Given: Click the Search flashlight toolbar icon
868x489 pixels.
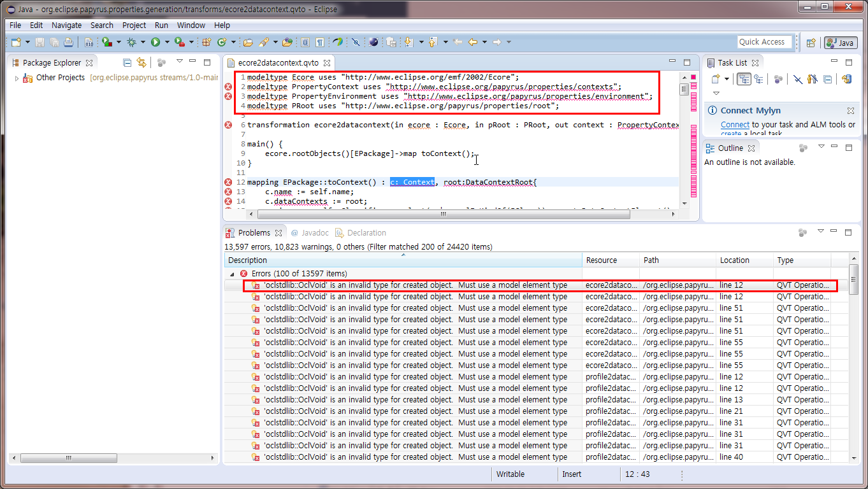Looking at the screenshot, I should click(263, 42).
